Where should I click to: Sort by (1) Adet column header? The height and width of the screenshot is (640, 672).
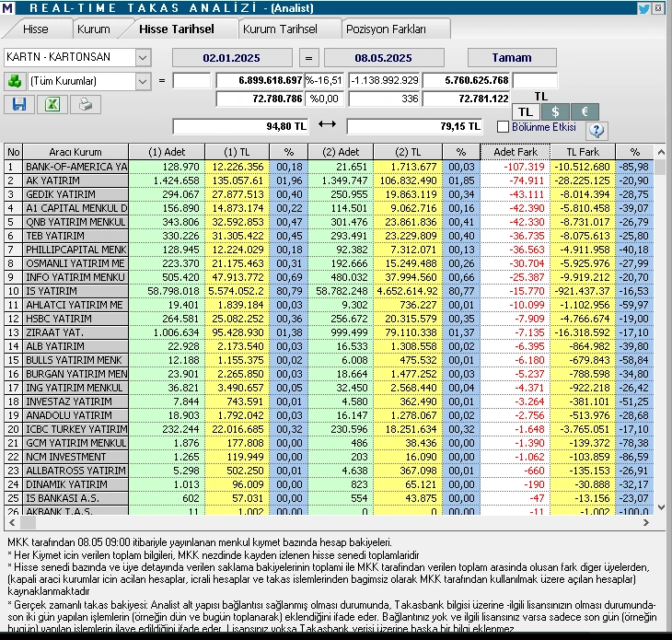point(167,152)
